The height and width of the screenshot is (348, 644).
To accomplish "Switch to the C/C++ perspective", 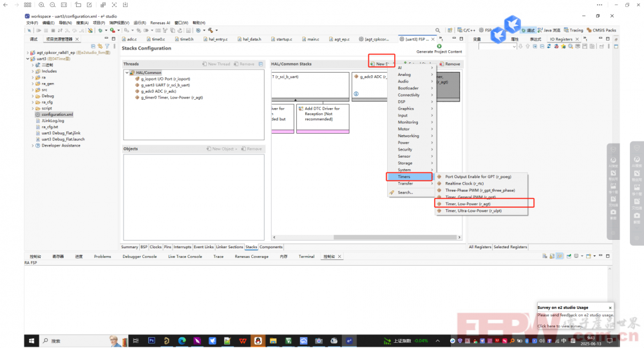I will tap(466, 30).
